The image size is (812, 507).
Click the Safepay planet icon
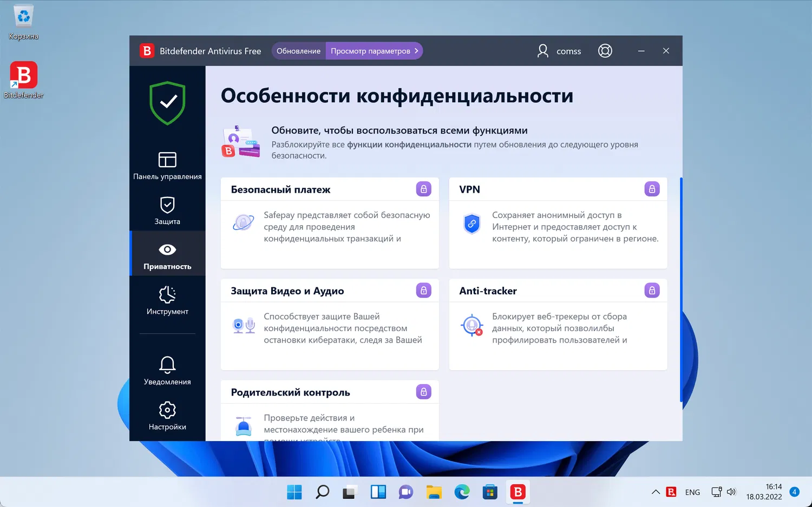point(244,222)
